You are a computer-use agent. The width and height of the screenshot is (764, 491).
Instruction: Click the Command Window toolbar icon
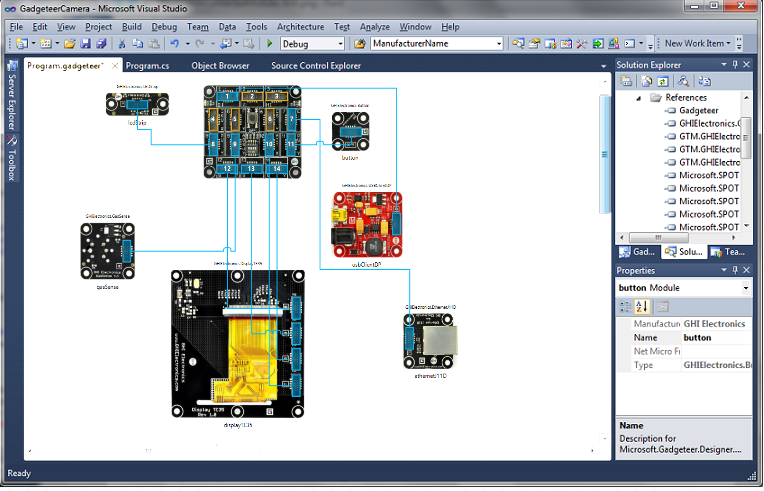click(x=630, y=44)
